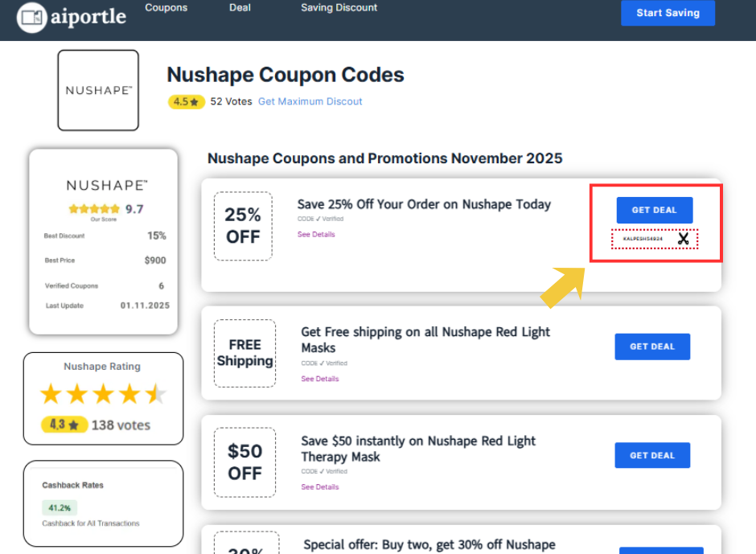Expand See Details under $50 off offer
This screenshot has height=554, width=756.
[320, 487]
